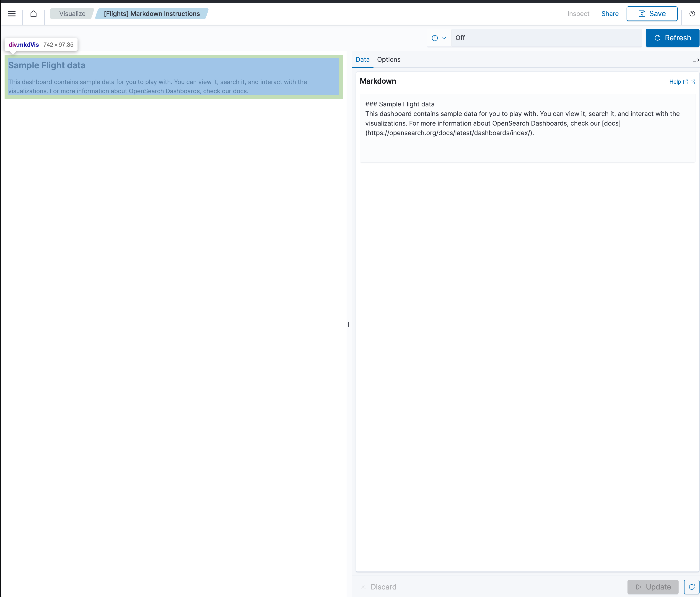This screenshot has height=597, width=700.
Task: Click the save disk icon on the Save button
Action: pyautogui.click(x=642, y=13)
